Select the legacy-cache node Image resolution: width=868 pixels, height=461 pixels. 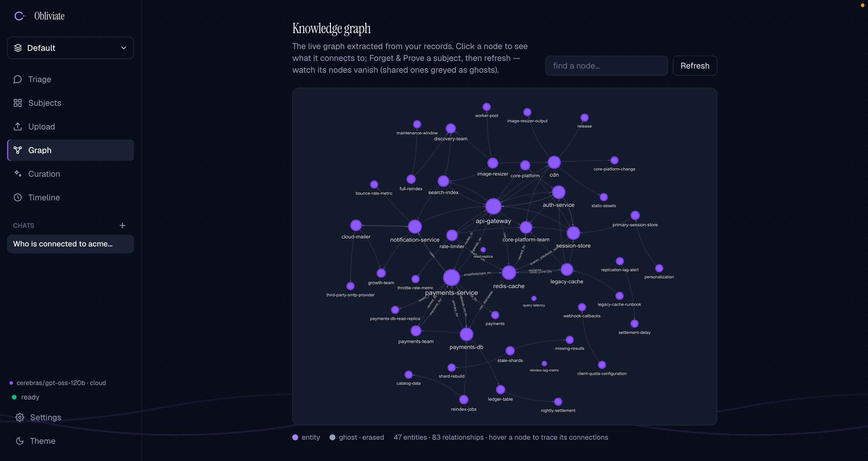point(567,269)
